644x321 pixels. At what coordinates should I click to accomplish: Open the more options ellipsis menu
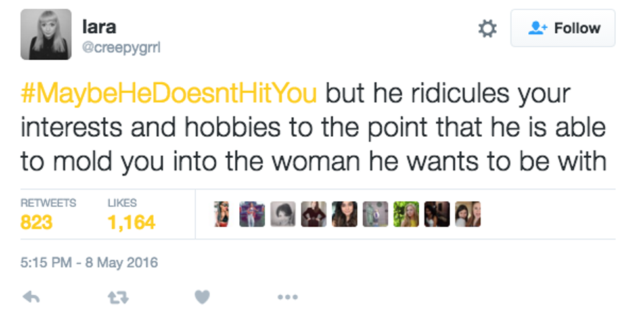click(287, 297)
